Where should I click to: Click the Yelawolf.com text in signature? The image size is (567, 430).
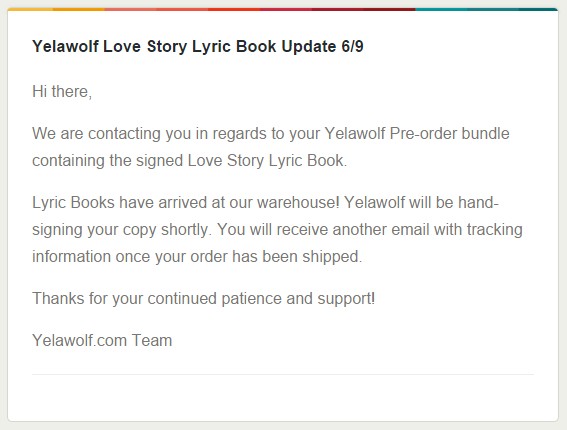(x=79, y=341)
